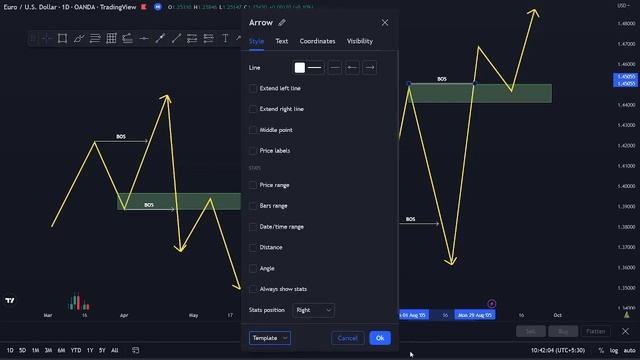This screenshot has width=640, height=360.
Task: Check the Bars range stats option
Action: (253, 206)
